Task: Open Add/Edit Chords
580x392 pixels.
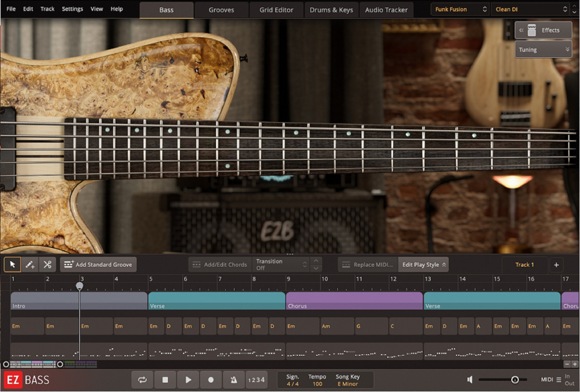Action: 223,264
